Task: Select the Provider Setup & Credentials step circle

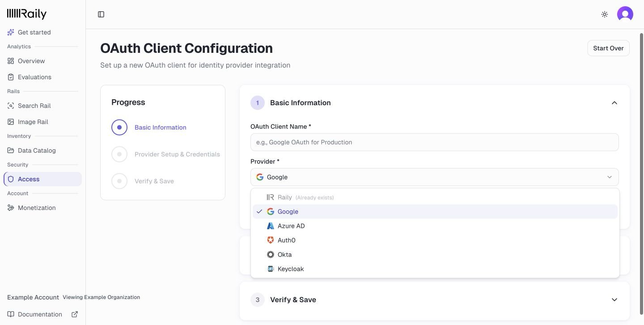Action: tap(119, 154)
